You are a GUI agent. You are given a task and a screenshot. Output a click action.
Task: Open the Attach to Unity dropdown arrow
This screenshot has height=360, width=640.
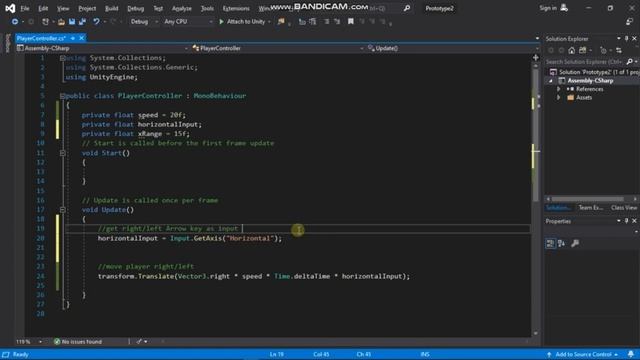click(x=269, y=22)
